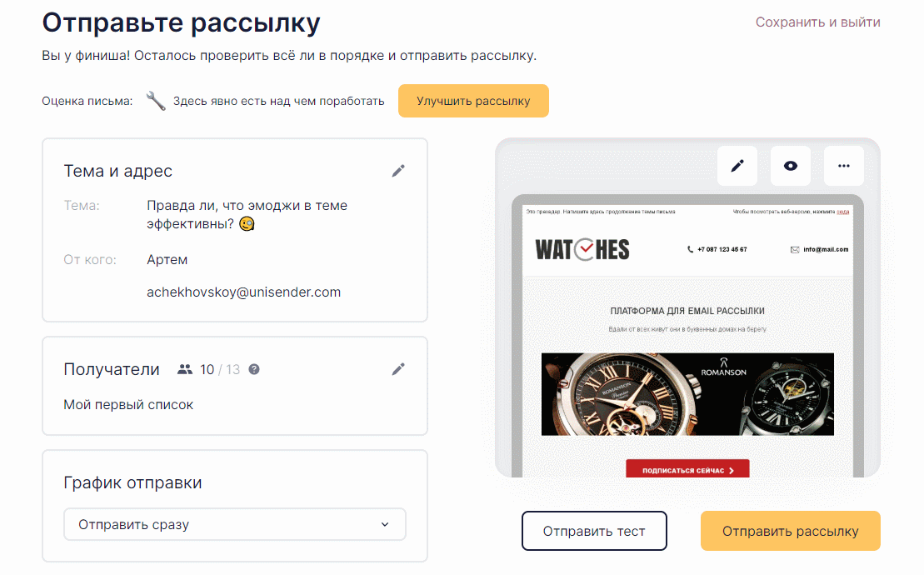The width and height of the screenshot is (924, 575).
Task: Click the WATCHES logo in the email preview
Action: [582, 249]
